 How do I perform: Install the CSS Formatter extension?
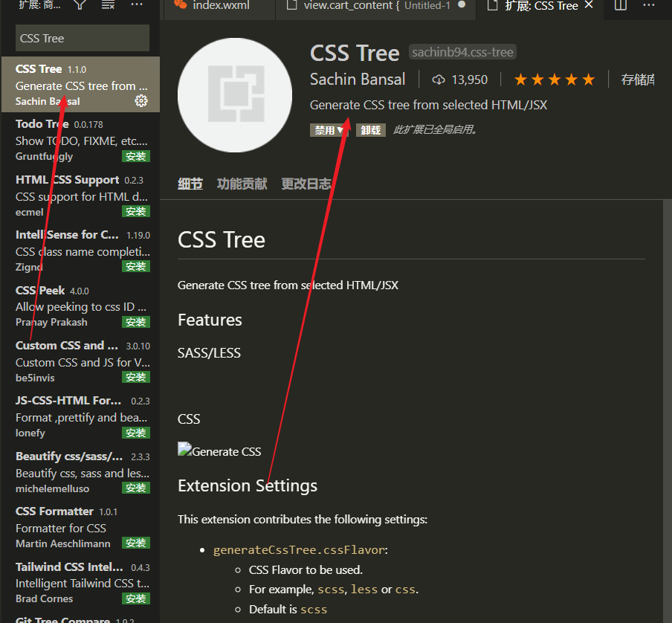(136, 543)
